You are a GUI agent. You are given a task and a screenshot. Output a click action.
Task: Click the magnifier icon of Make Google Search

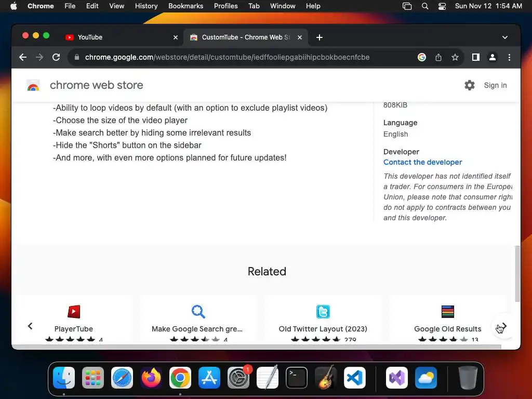(198, 312)
